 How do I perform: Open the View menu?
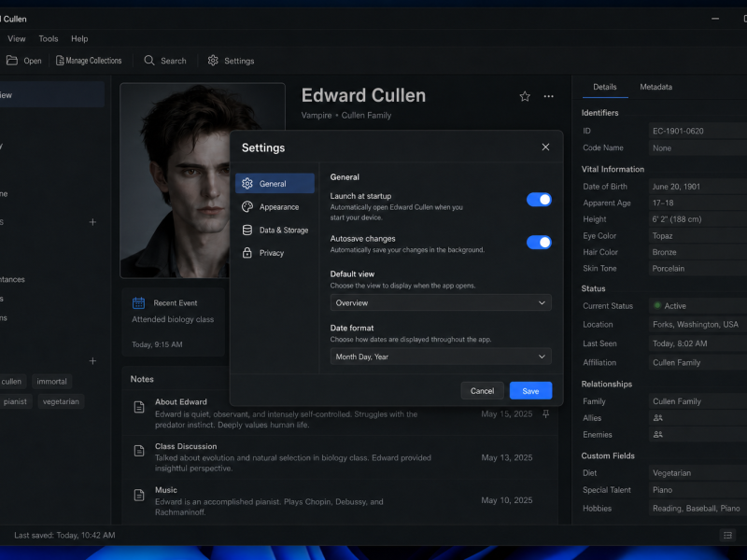coord(17,38)
